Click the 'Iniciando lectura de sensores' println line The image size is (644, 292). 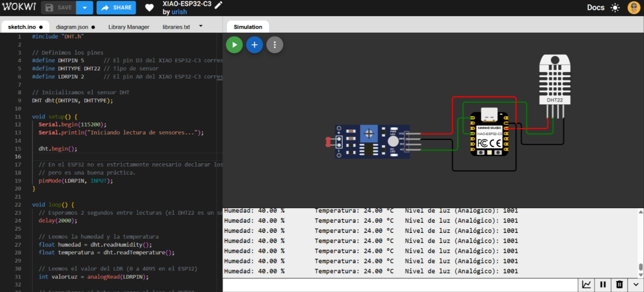[121, 132]
